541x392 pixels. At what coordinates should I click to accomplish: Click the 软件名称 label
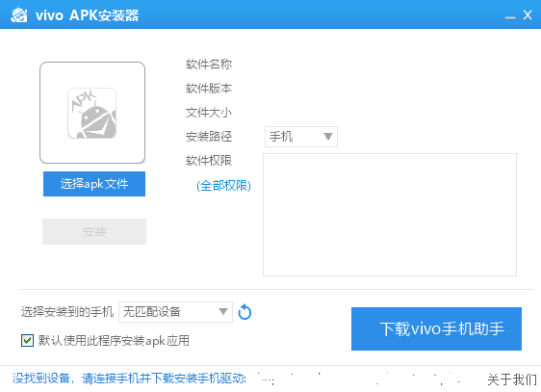tap(209, 65)
